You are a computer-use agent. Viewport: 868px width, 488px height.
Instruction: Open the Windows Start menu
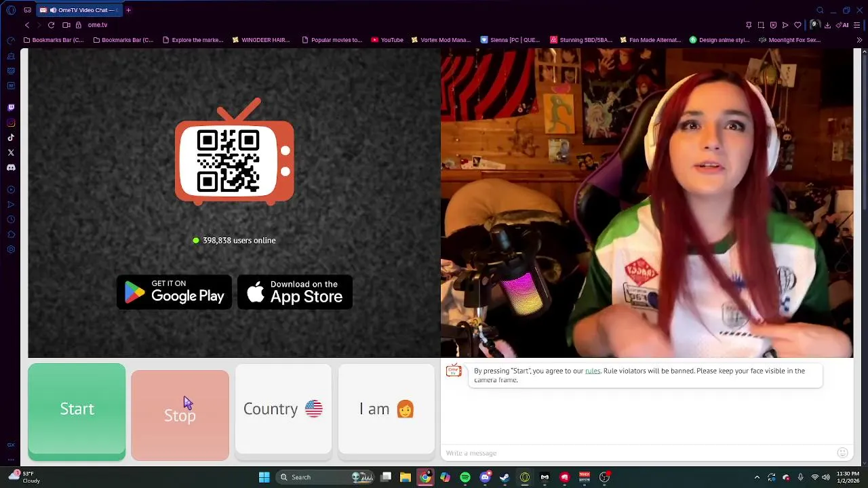[x=264, y=477]
